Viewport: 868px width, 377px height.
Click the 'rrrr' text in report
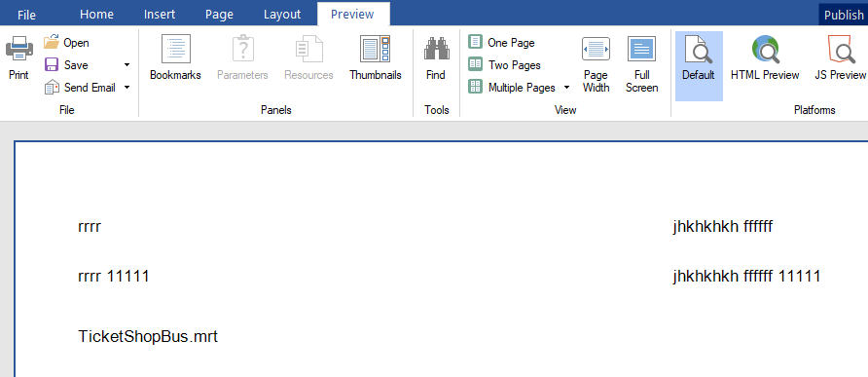90,227
